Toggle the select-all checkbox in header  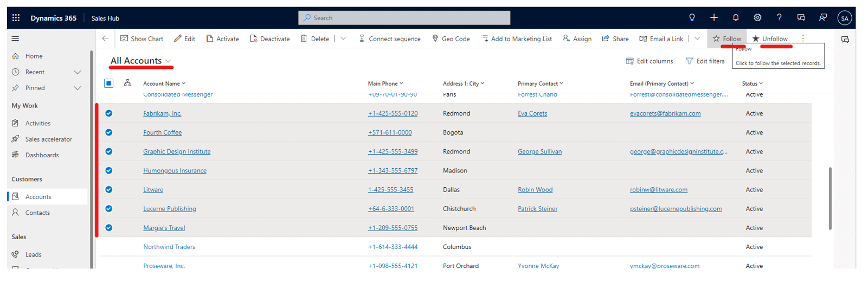point(109,83)
